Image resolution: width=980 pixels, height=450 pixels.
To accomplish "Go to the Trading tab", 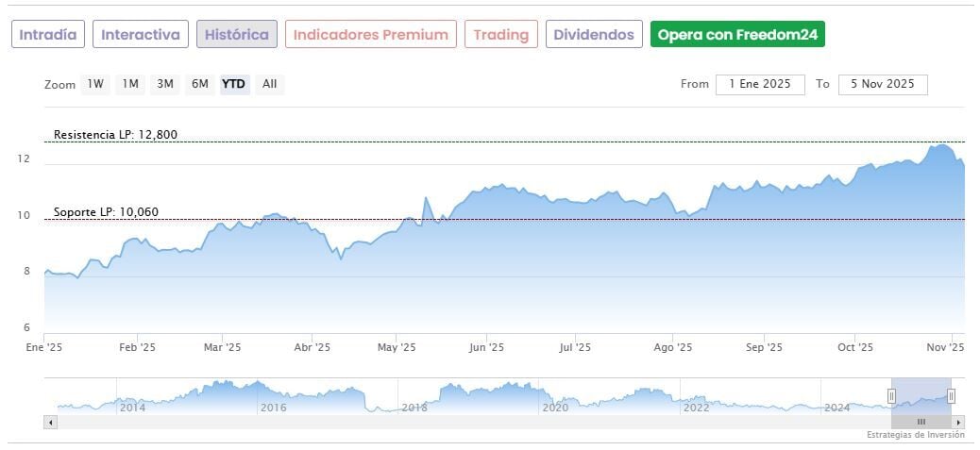I will (500, 35).
